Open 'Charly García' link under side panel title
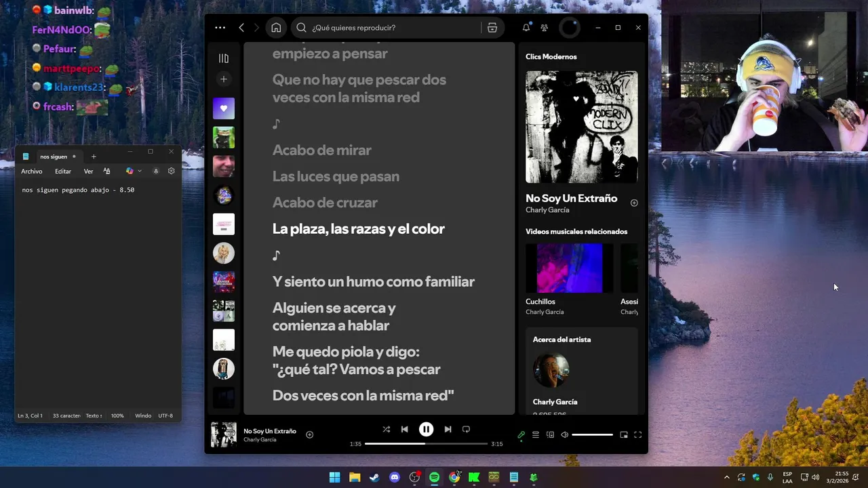 [x=547, y=210]
